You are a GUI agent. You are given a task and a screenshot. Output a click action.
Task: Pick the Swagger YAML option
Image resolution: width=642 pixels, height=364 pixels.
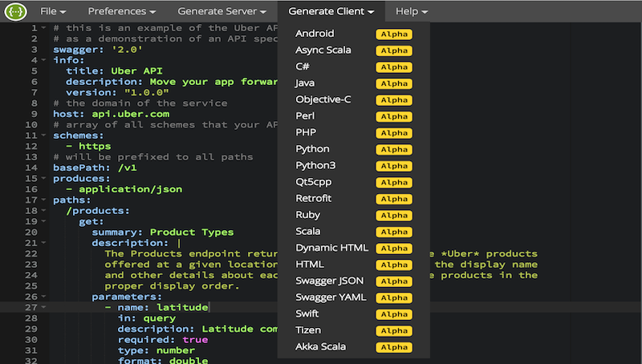[331, 297]
